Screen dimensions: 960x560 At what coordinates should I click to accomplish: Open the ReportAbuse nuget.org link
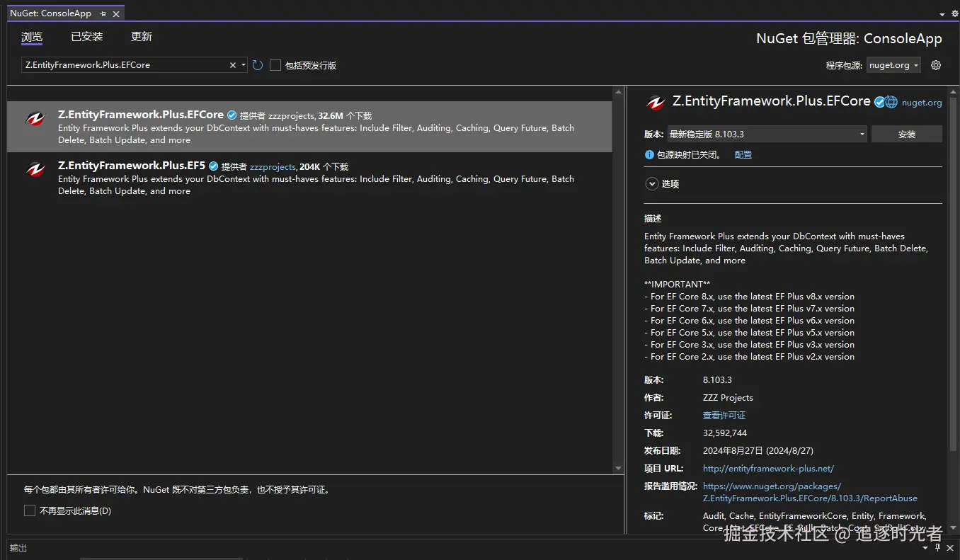(810, 492)
